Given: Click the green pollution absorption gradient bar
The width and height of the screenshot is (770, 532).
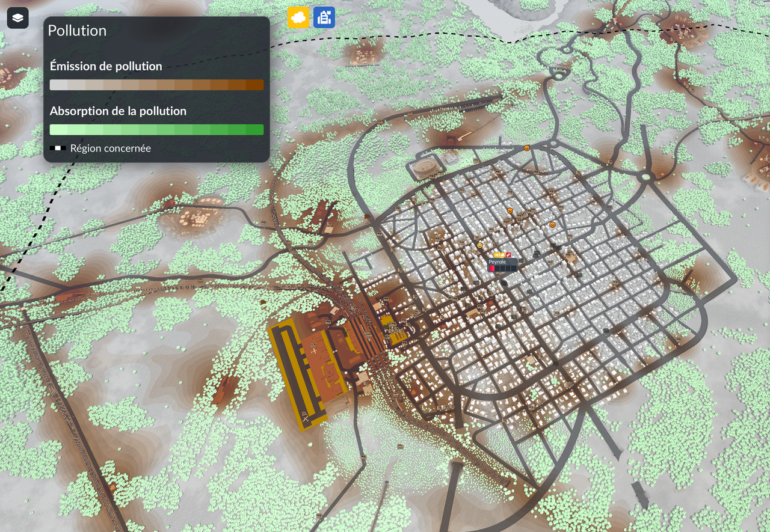Looking at the screenshot, I should click(x=156, y=130).
